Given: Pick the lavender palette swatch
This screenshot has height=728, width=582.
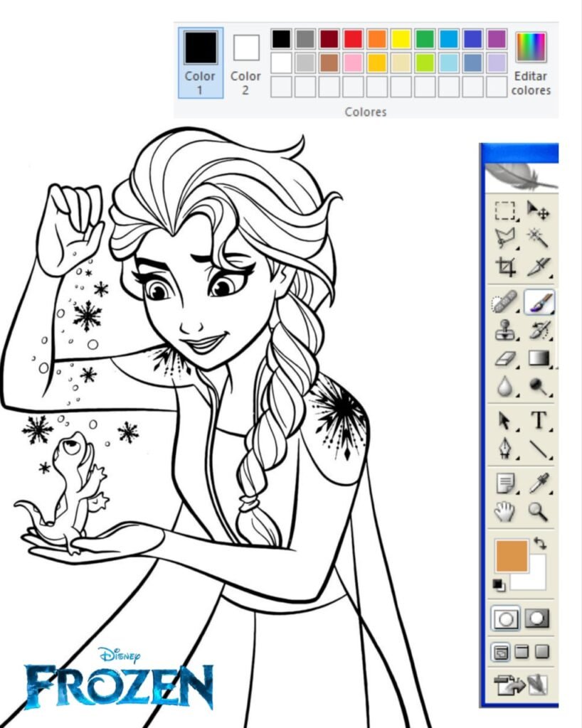Looking at the screenshot, I should (497, 63).
